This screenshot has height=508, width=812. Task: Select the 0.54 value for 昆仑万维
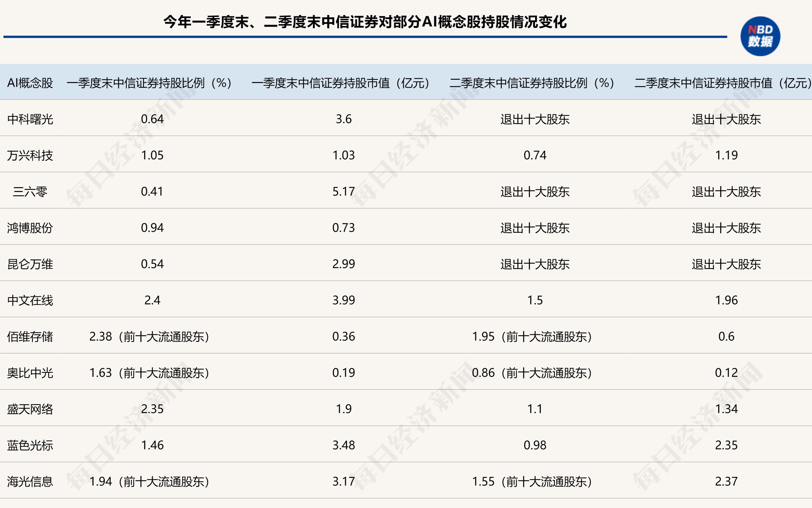click(x=152, y=264)
